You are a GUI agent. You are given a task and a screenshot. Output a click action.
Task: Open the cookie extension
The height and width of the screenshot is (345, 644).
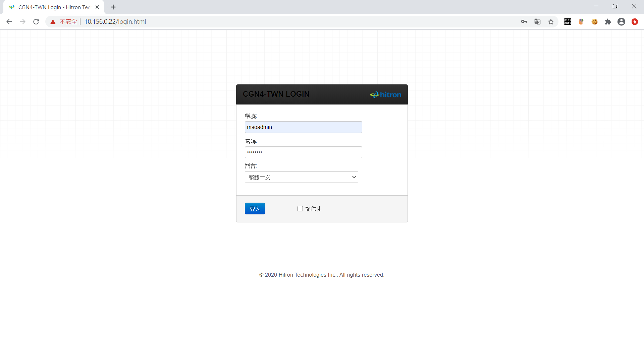[594, 22]
